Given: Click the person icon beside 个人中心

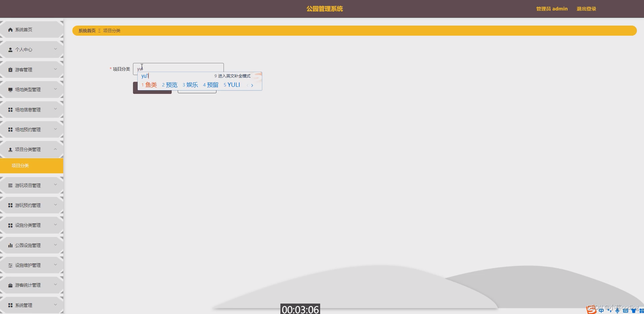Looking at the screenshot, I should [10, 49].
